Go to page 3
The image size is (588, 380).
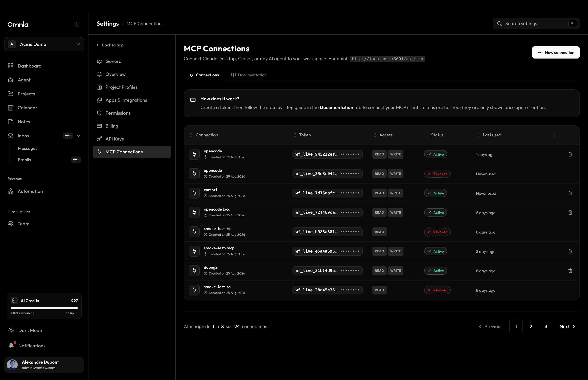coord(546,326)
